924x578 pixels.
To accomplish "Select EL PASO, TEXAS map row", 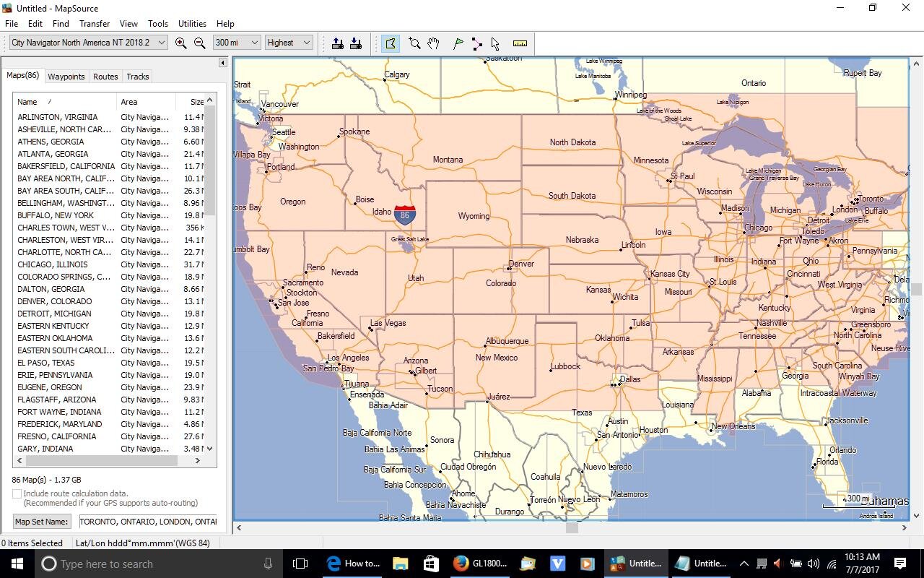I will (109, 363).
